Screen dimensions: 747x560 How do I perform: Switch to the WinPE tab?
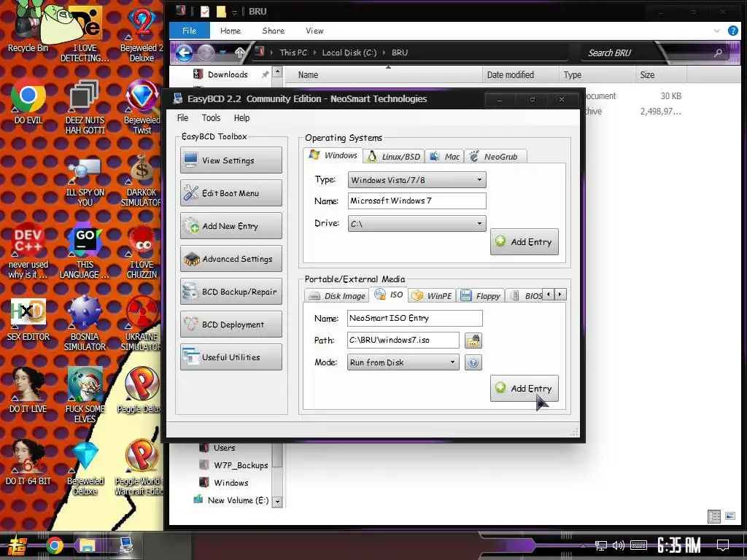[x=432, y=296]
